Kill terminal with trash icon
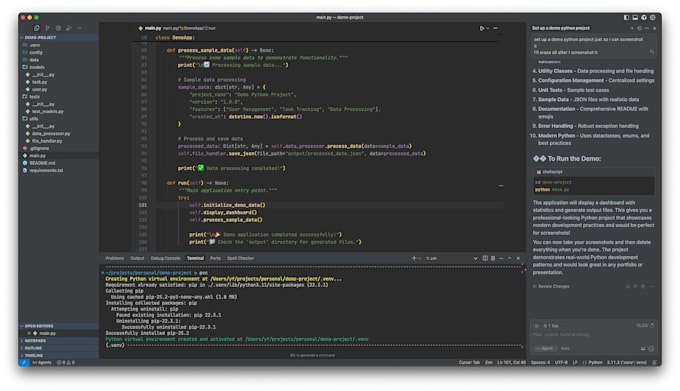Viewport: 680px width, 391px height. [493, 258]
